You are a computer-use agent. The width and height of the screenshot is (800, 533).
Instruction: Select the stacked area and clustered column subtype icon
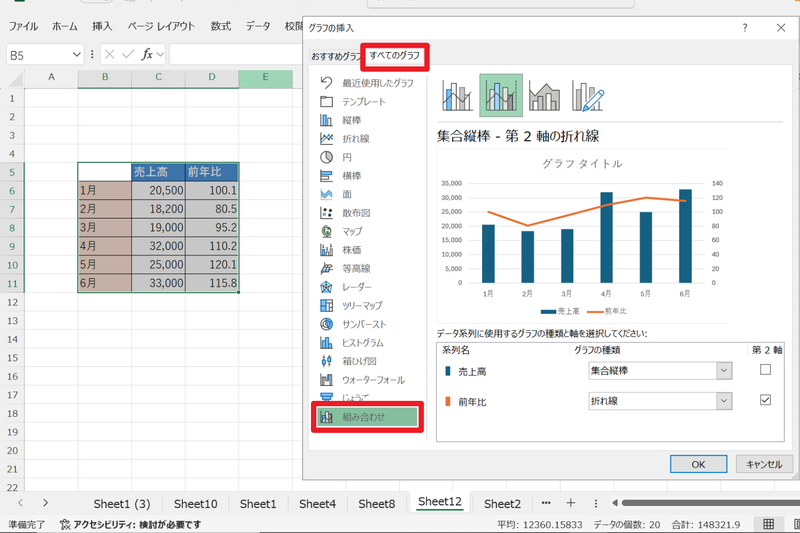click(x=545, y=95)
